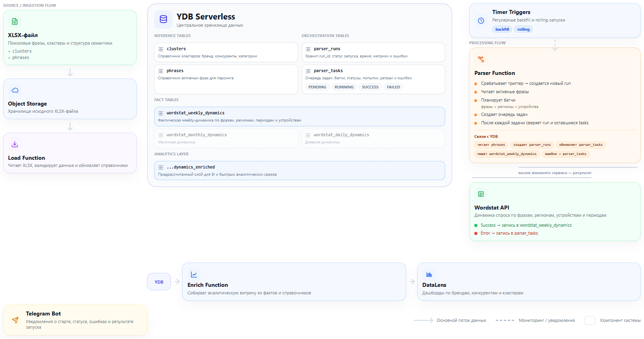
Task: Click the 'Читает активные фразы' step
Action: (505, 92)
